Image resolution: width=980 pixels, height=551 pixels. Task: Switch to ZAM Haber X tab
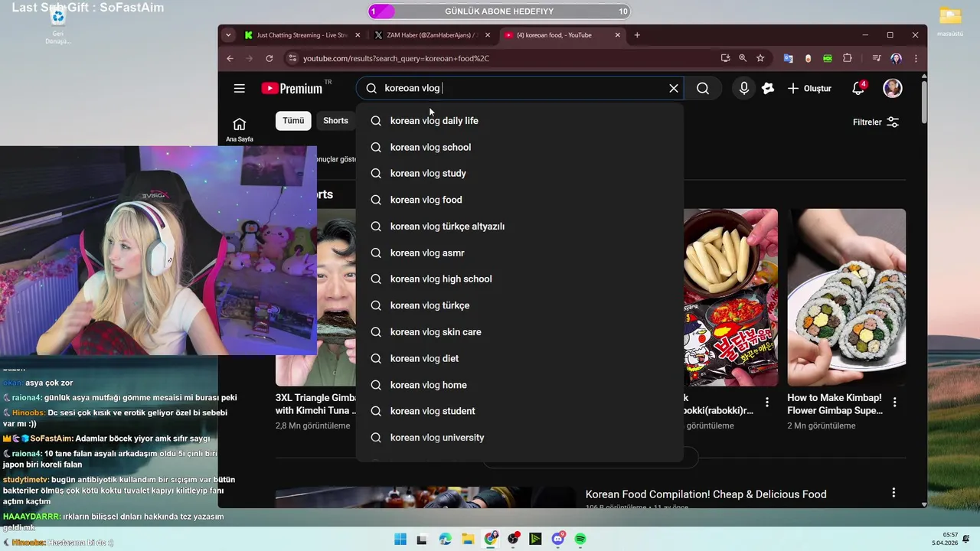(x=432, y=35)
